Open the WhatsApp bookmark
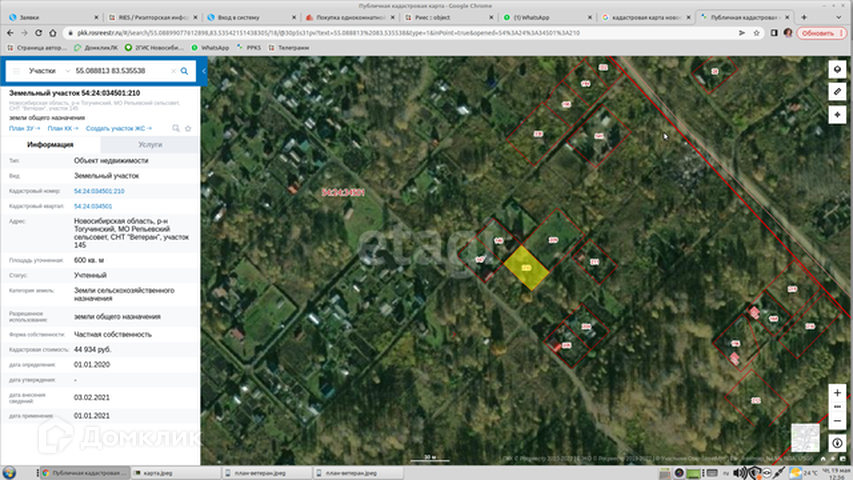 [211, 48]
